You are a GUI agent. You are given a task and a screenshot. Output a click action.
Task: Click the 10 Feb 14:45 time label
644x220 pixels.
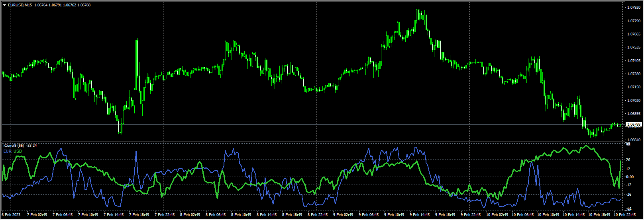coord(573,215)
